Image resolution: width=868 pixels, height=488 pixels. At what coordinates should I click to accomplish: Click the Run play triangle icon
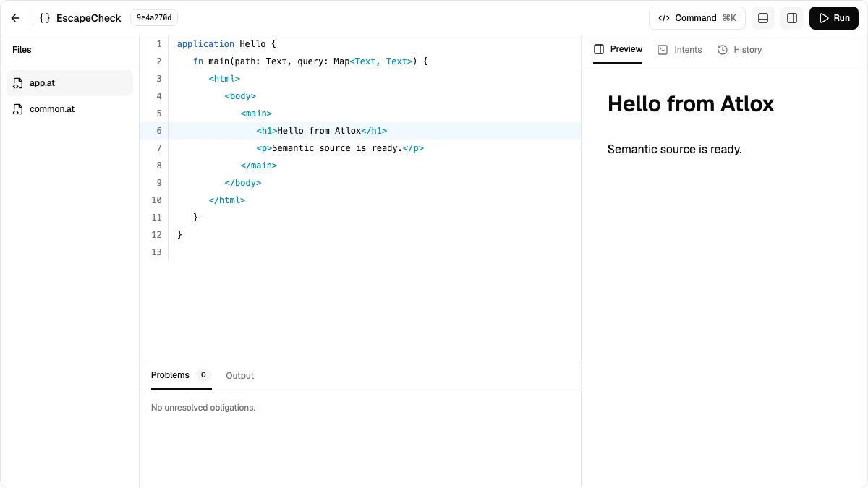click(823, 18)
